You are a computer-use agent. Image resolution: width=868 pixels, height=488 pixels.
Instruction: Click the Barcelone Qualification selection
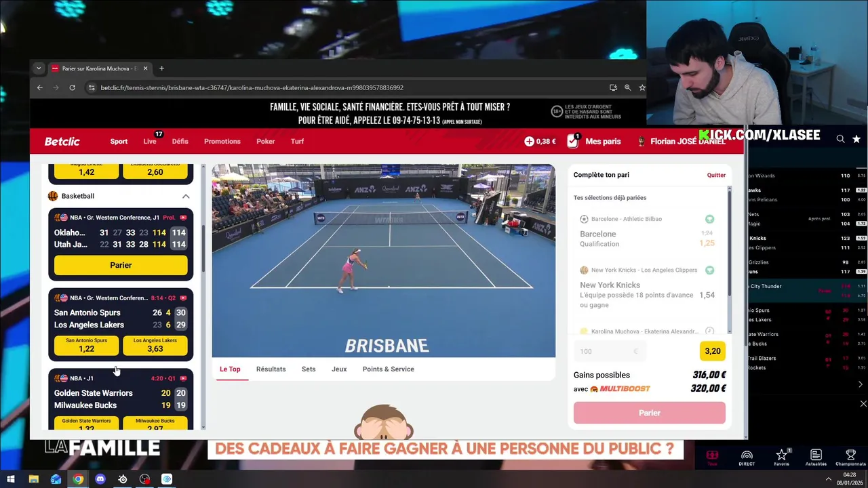(646, 232)
